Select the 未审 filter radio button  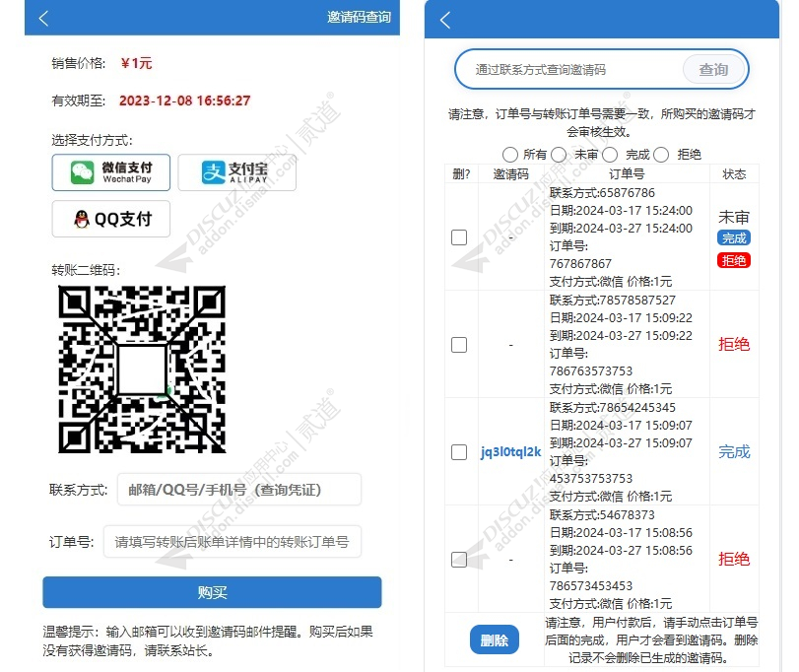[560, 155]
